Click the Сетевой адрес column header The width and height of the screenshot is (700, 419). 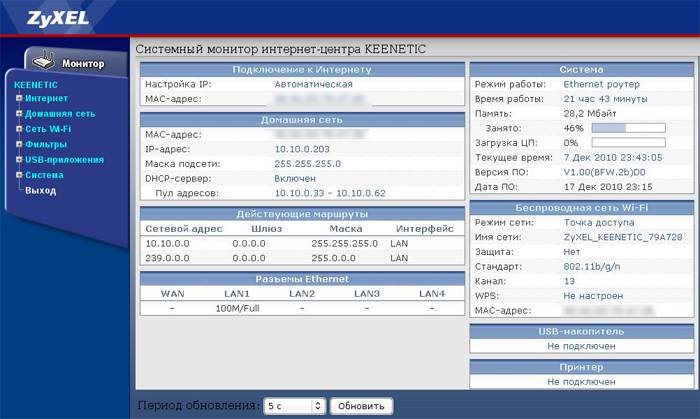click(184, 229)
